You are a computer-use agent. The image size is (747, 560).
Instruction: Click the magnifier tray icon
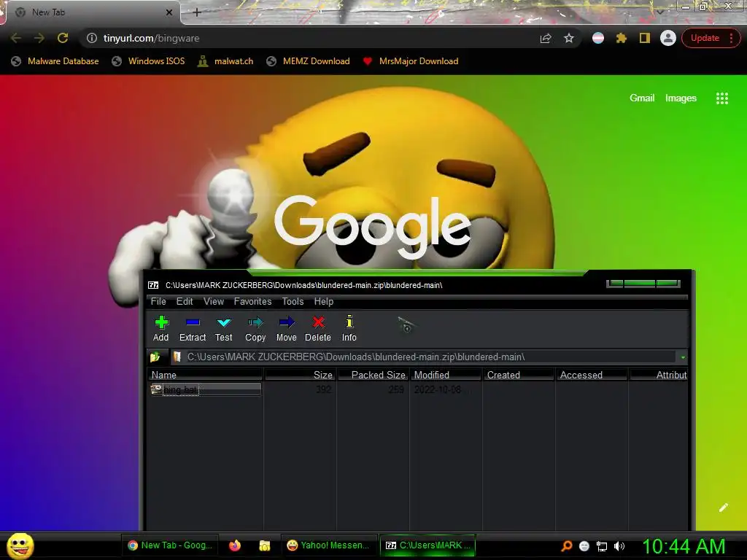(567, 546)
